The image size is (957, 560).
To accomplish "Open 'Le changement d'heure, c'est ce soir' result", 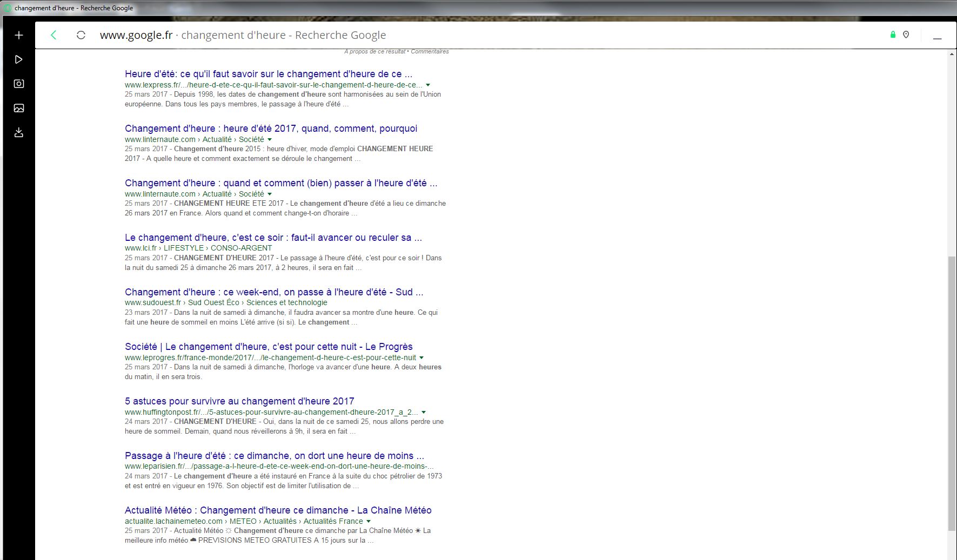I will 273,238.
